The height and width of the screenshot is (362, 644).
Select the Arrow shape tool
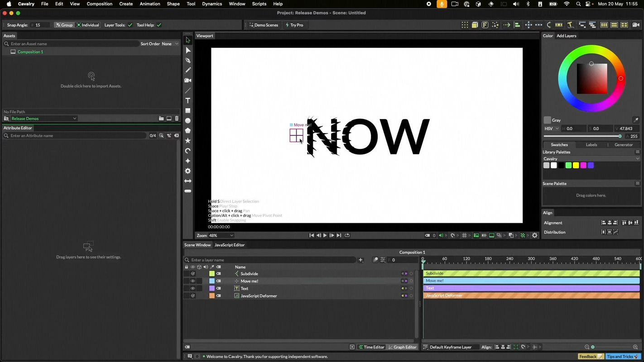point(188,181)
